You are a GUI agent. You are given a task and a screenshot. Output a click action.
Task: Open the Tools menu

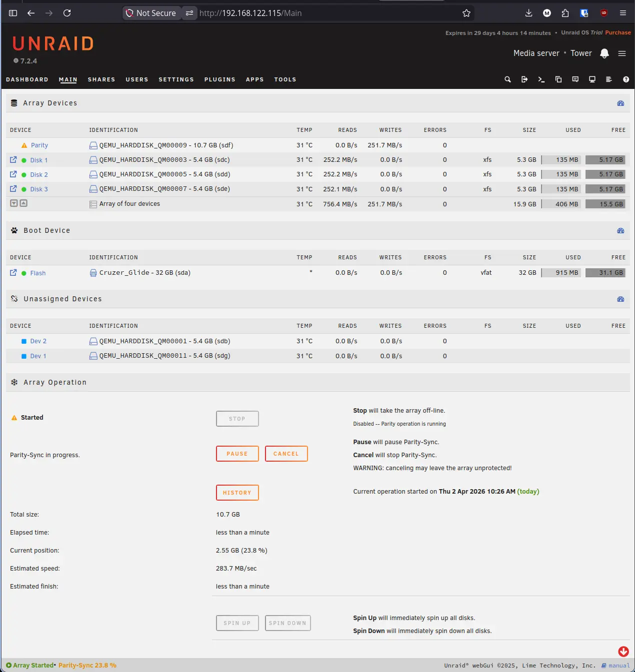(285, 79)
